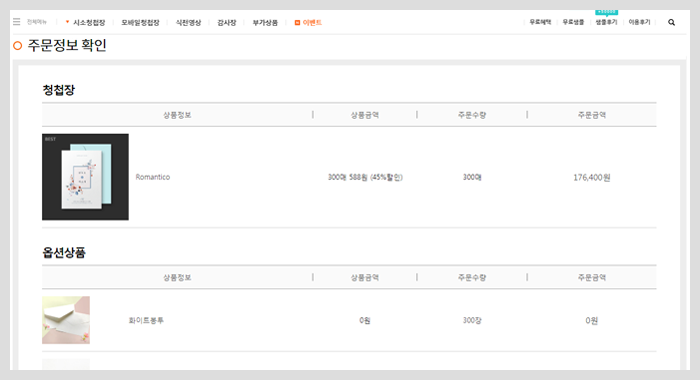This screenshot has width=700, height=380.
Task: Open the 부가상품 menu
Action: [265, 22]
